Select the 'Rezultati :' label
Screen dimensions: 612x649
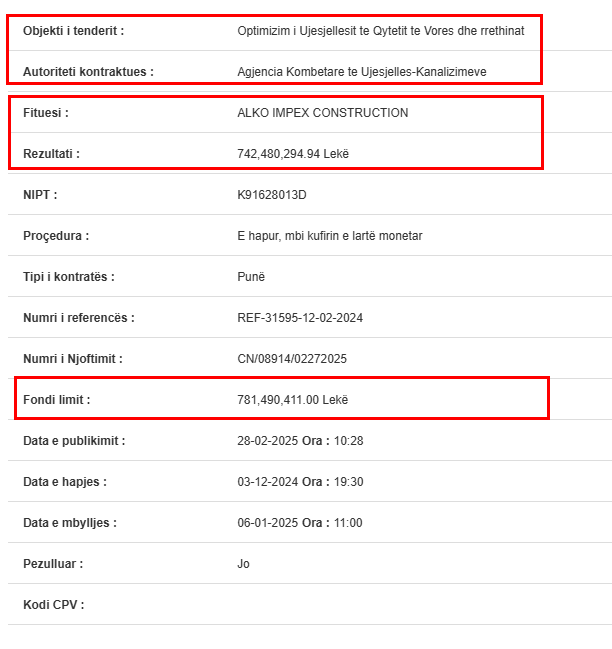[x=51, y=154]
